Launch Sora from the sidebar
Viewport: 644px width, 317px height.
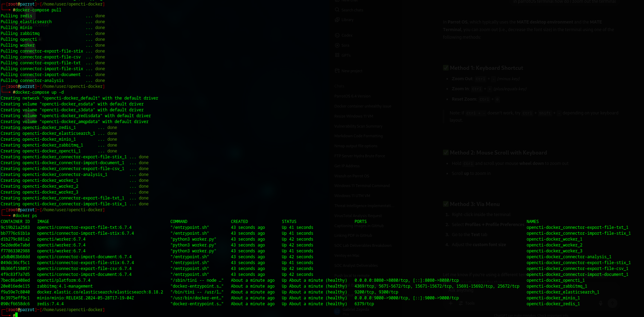[337, 45]
